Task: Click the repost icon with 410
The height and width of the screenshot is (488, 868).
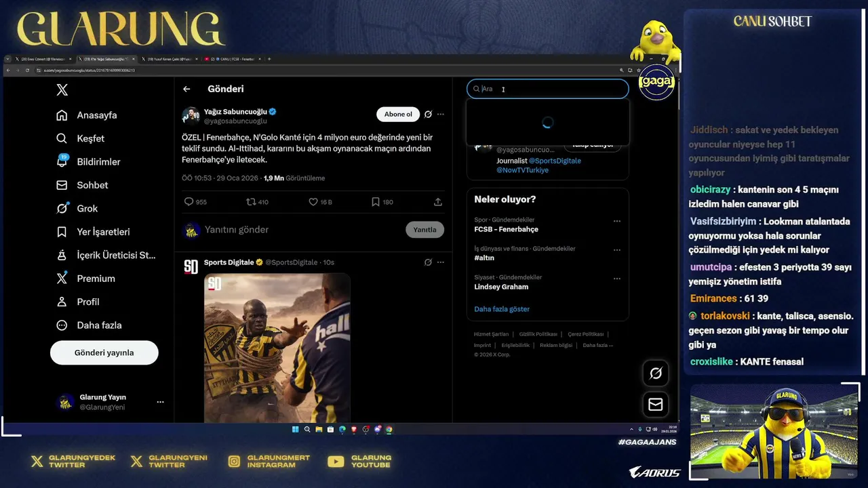Action: [257, 202]
